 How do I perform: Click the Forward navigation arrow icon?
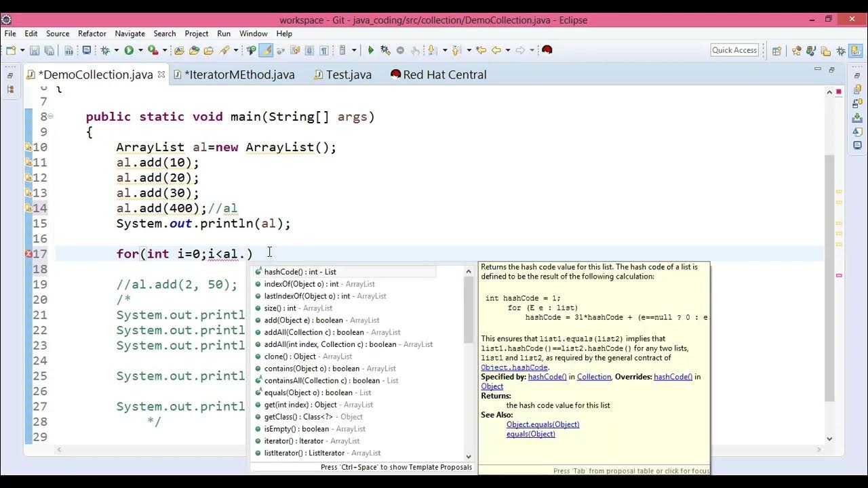[x=520, y=50]
